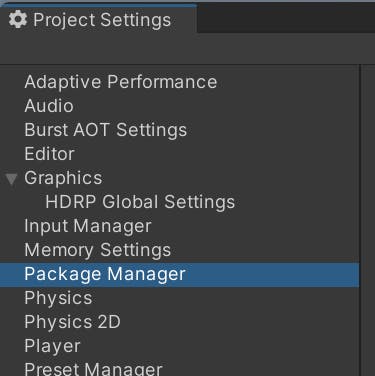The height and width of the screenshot is (376, 375).
Task: Select the Graphics category
Action: [63, 178]
